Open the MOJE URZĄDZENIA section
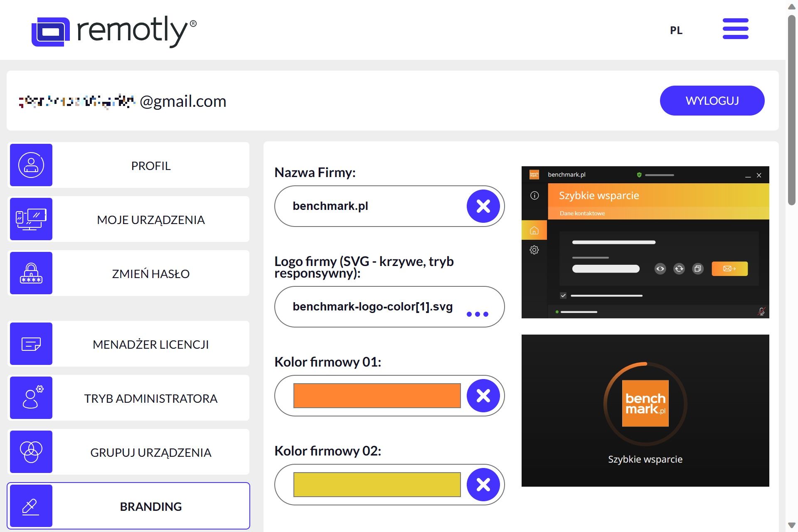This screenshot has height=532, width=798. tap(128, 219)
